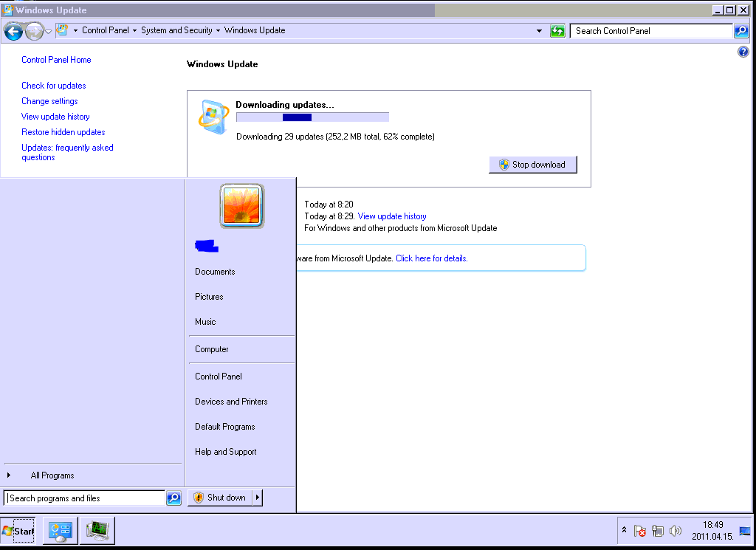The image size is (756, 550).
Task: Open Devices and Printers in Start menu
Action: 231,402
